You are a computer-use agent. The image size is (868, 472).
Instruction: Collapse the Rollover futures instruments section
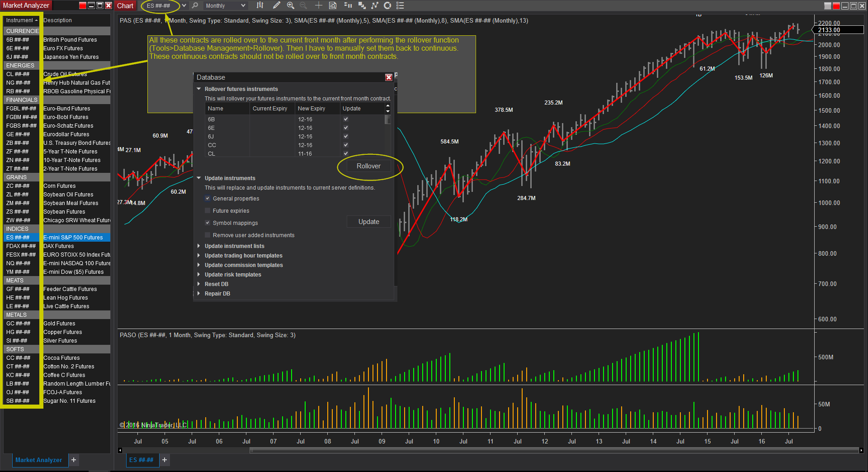[198, 89]
